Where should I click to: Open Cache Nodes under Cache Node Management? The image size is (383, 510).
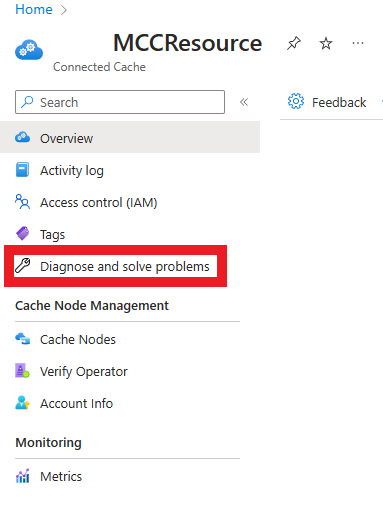tap(78, 339)
